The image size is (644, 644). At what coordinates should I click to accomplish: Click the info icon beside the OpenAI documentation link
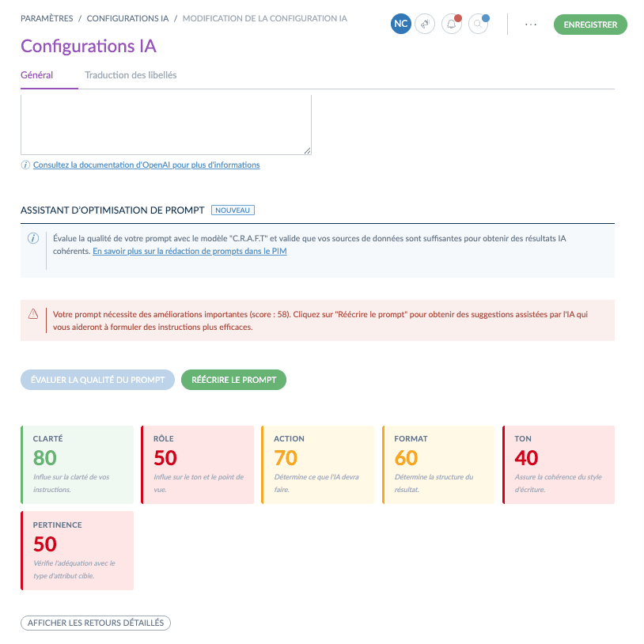[25, 165]
